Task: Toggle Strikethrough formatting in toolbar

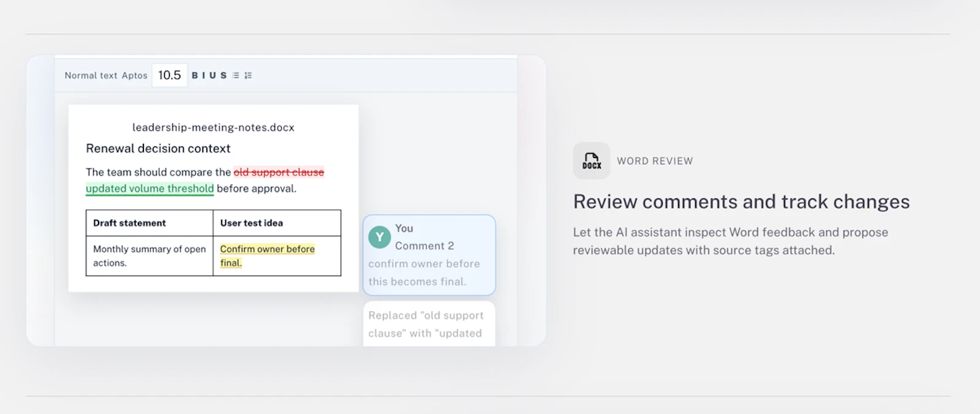Action: [224, 75]
